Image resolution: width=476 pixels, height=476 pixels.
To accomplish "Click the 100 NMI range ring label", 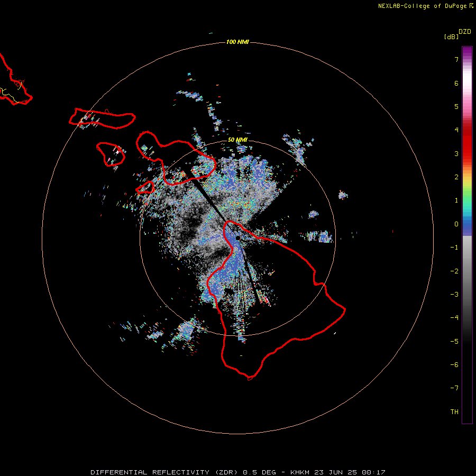I will click(237, 42).
